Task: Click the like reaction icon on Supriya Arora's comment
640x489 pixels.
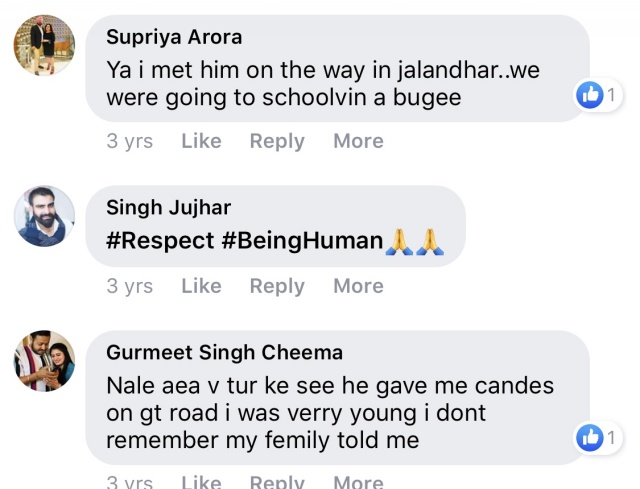Action: point(590,95)
